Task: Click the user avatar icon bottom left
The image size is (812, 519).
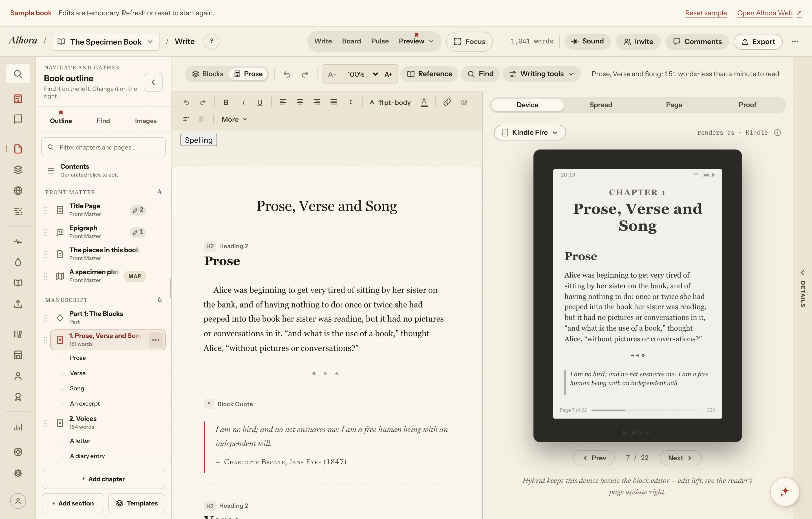Action: 18,501
